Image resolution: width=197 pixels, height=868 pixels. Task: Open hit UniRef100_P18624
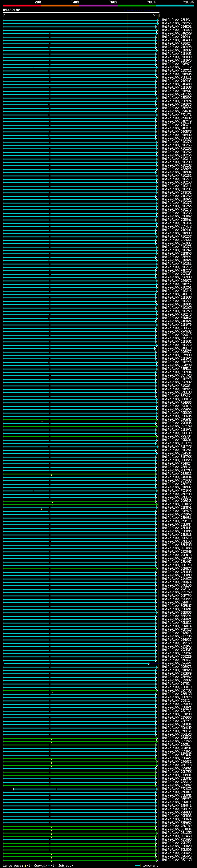click(176, 43)
